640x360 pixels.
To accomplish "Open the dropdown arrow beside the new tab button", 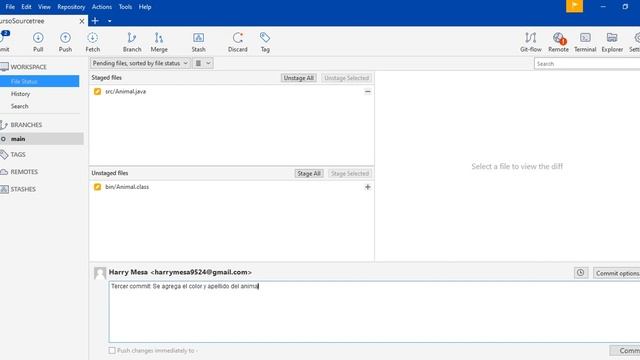I will coord(109,21).
